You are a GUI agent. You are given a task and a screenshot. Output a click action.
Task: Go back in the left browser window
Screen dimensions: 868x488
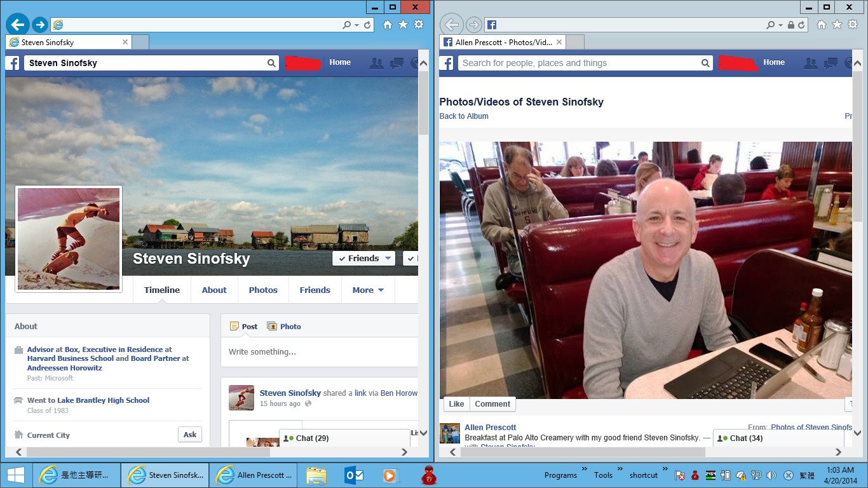[x=18, y=25]
